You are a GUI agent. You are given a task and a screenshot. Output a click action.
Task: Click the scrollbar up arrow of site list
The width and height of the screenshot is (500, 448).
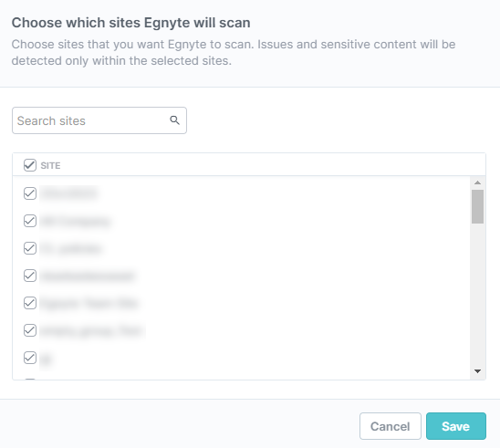[x=477, y=182]
